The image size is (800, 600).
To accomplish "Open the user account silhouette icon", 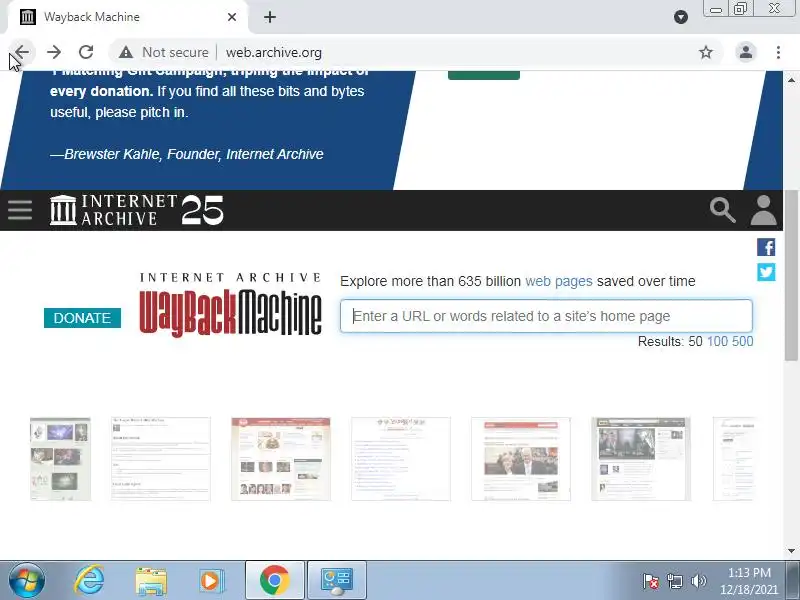I will 763,210.
